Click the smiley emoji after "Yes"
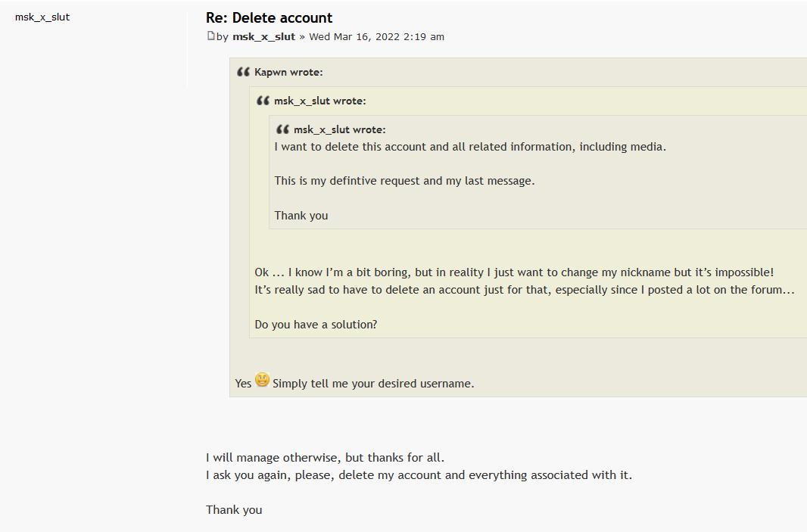 point(262,380)
